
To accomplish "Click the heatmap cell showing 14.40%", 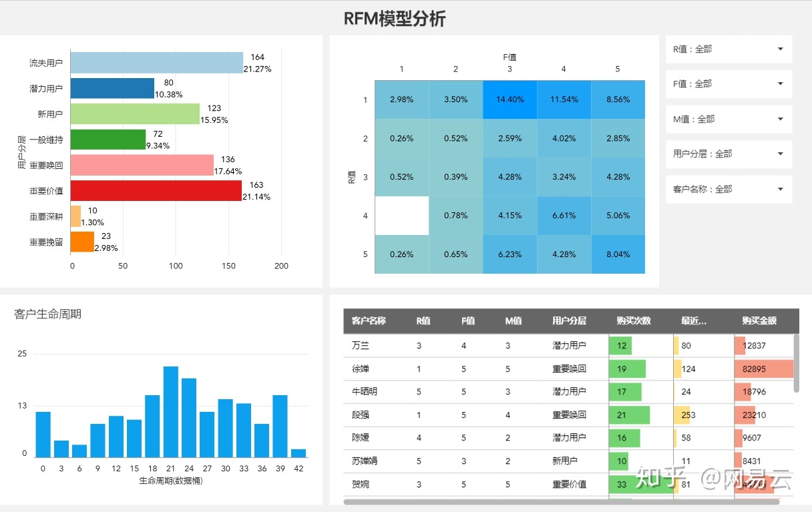I will (x=510, y=99).
